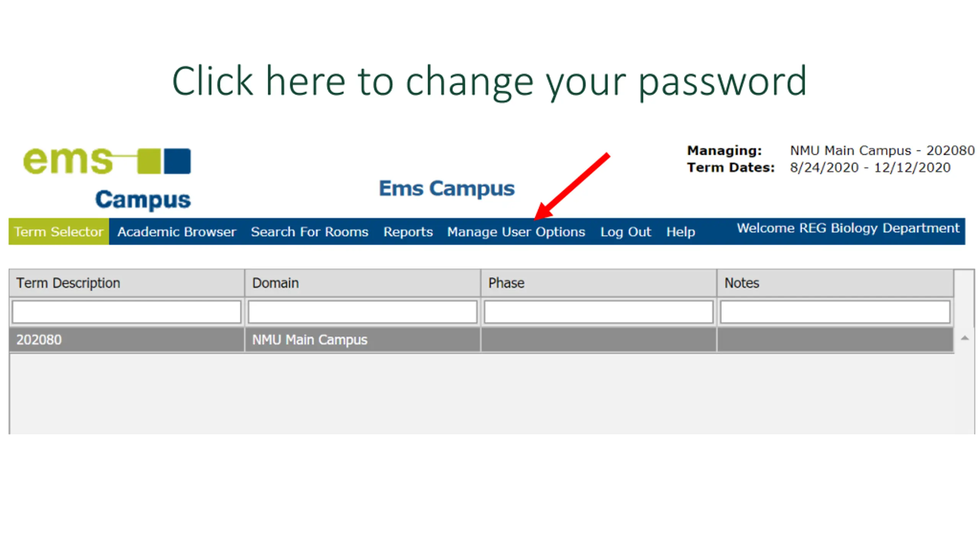Go to Search For Rooms

[x=310, y=232]
